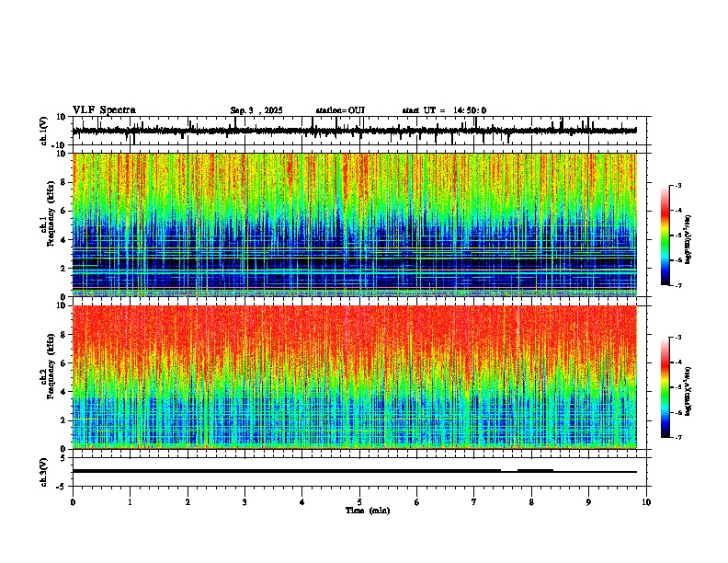Viewport: 728px width, 563px height.
Task: Click the ch.3 voltage trace line
Action: click(354, 471)
